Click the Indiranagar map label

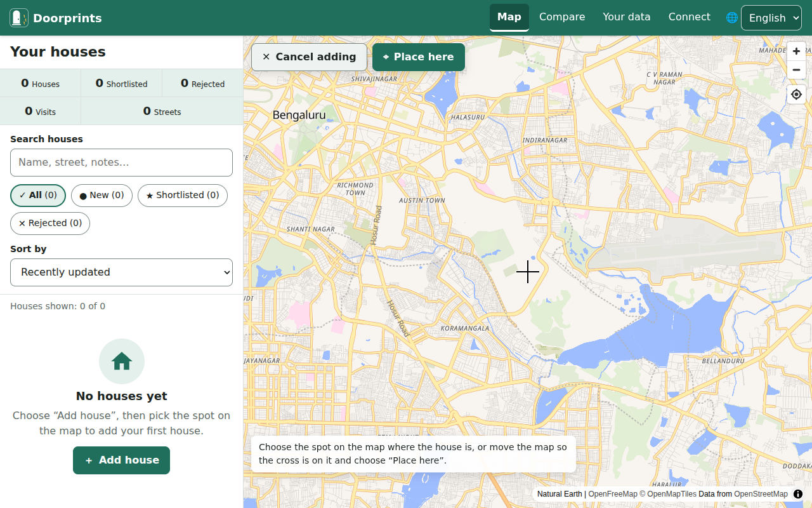(545, 140)
